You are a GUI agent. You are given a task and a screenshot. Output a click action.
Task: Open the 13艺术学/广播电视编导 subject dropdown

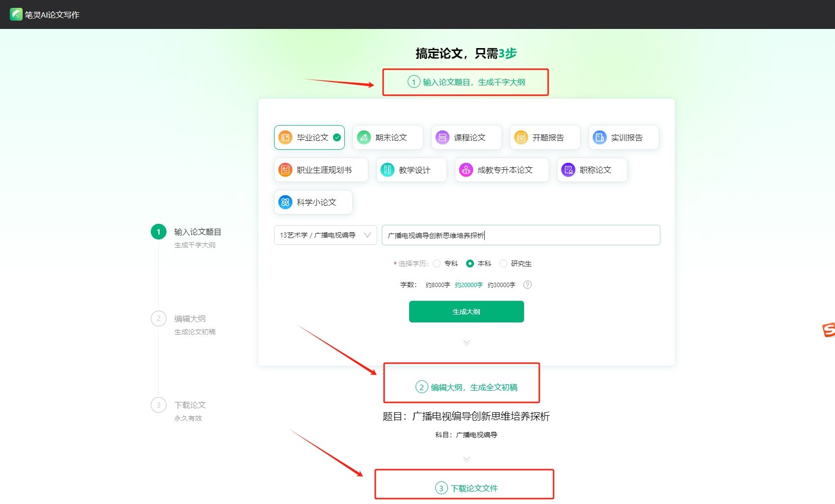[x=325, y=235]
